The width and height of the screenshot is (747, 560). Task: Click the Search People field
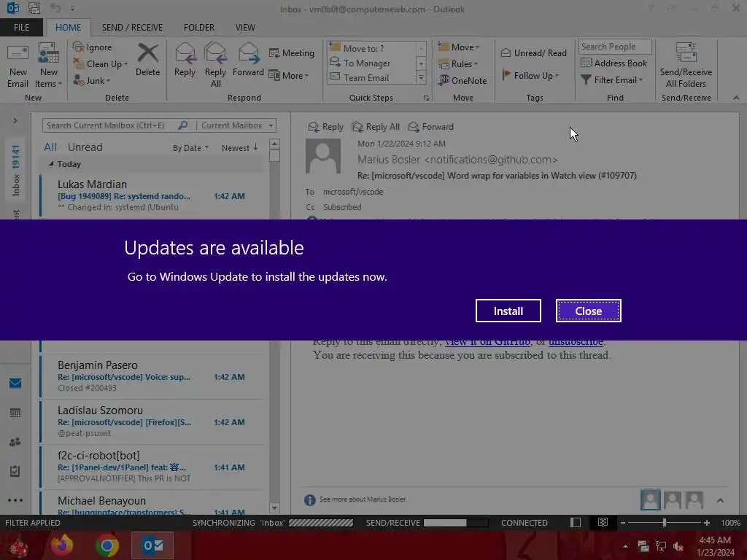(614, 46)
